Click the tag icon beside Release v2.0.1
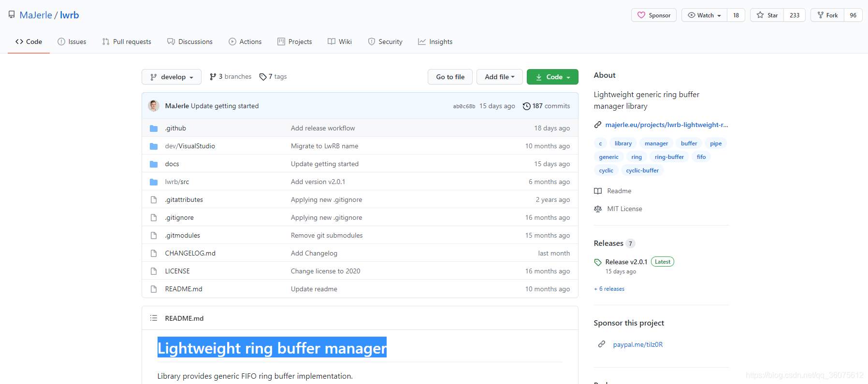Screen dimensions: 868x384 (598, 262)
